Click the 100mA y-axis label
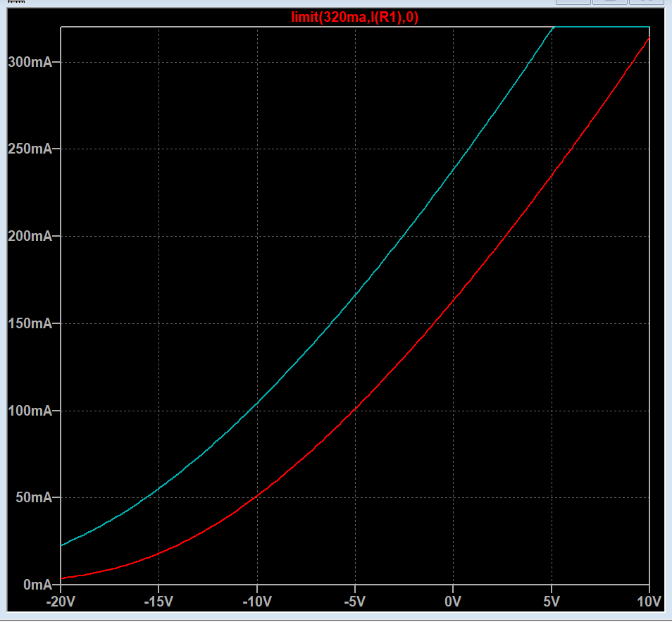 click(x=30, y=411)
